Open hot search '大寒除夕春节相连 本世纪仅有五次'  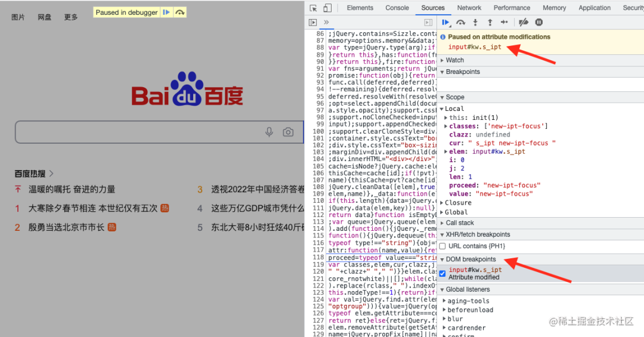tap(93, 208)
